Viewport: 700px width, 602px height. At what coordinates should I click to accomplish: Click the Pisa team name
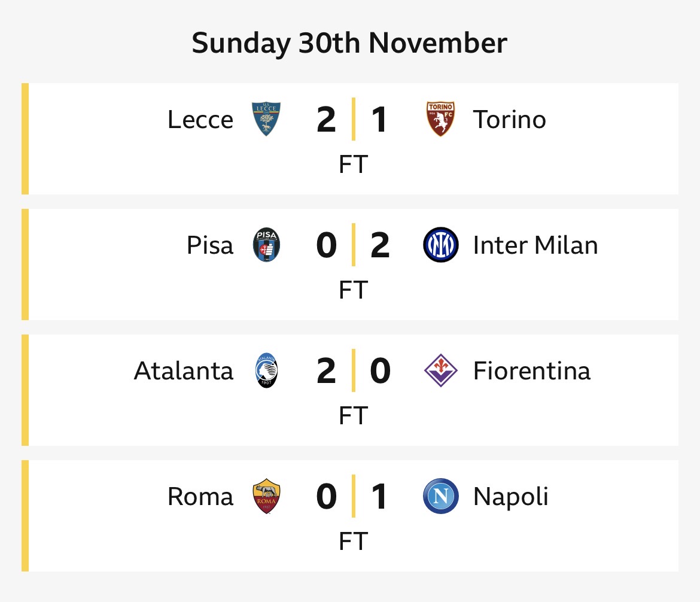point(210,245)
